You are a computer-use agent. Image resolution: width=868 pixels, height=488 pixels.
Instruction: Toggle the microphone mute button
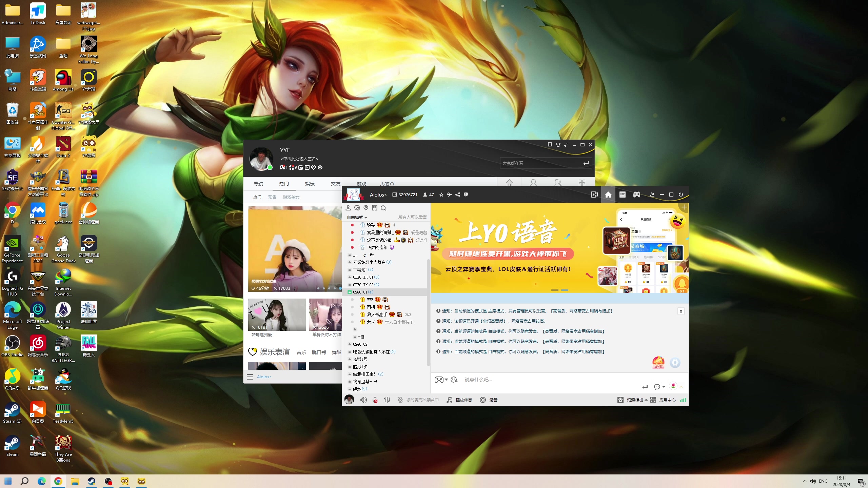(375, 400)
